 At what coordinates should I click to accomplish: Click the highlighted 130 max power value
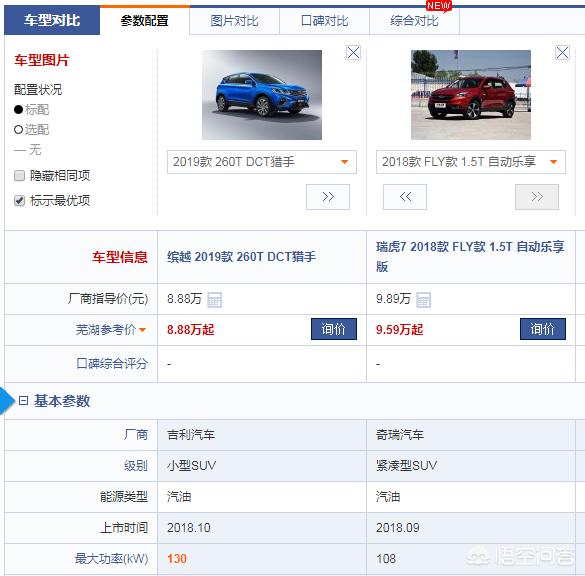[177, 558]
